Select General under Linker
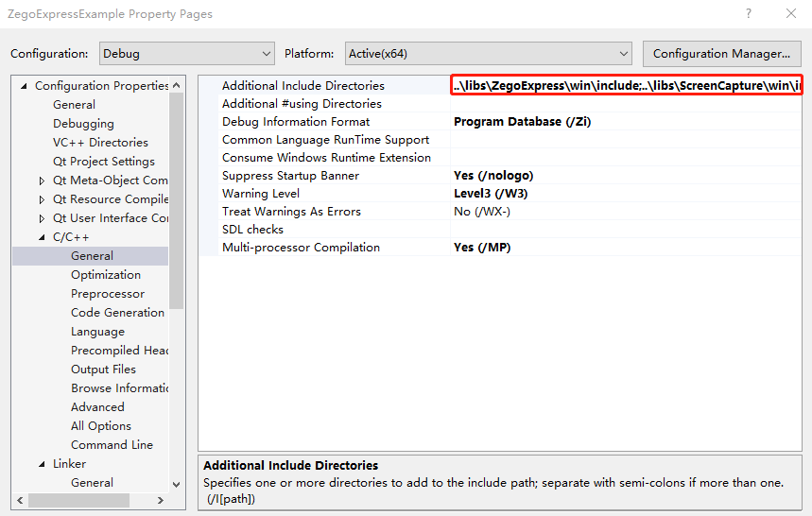812x516 pixels. pyautogui.click(x=93, y=483)
